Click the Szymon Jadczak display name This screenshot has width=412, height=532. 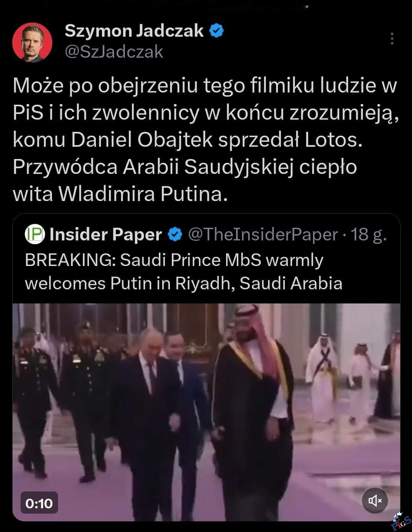(x=134, y=31)
